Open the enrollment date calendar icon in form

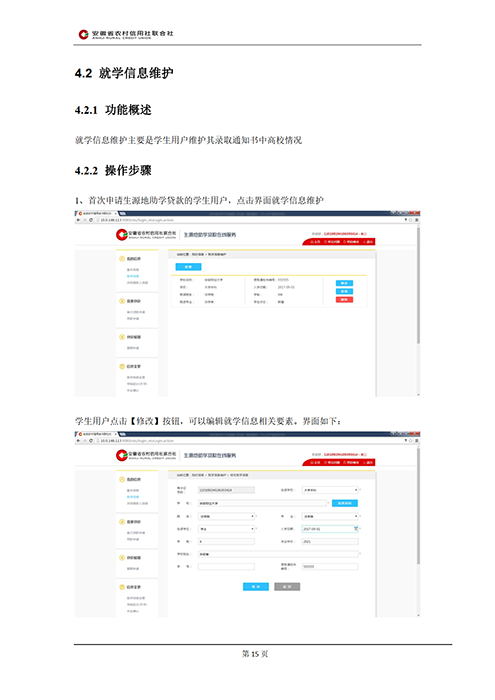(x=356, y=529)
